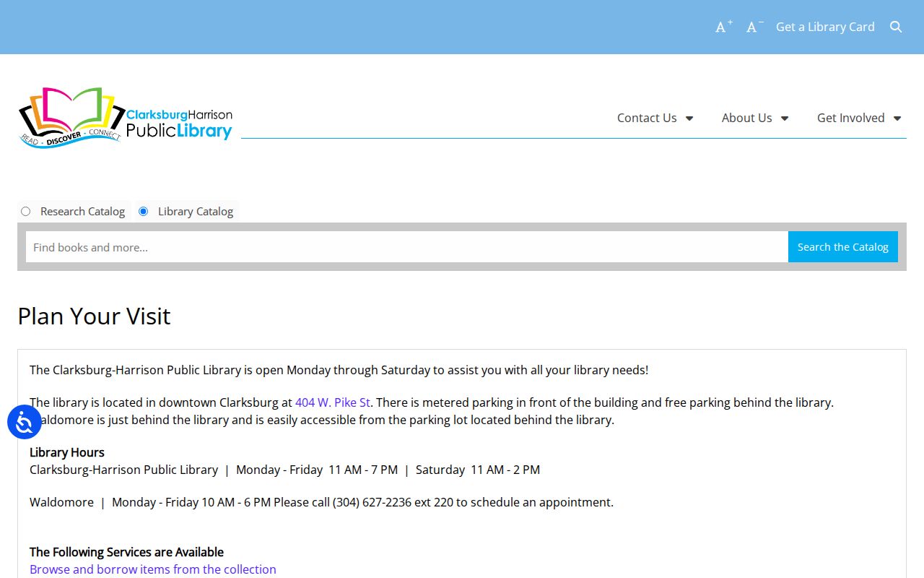Click the Waldomore hours line
The width and height of the screenshot is (924, 578).
coord(321,502)
